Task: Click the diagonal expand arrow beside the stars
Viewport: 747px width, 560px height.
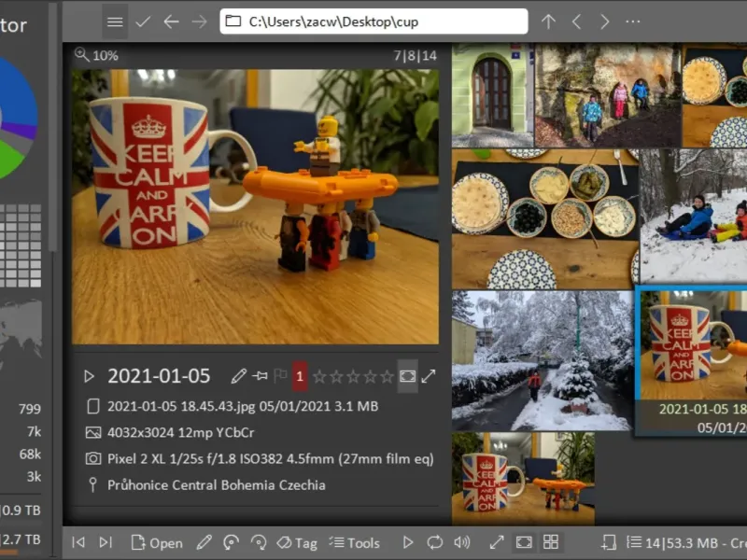Action: click(429, 376)
